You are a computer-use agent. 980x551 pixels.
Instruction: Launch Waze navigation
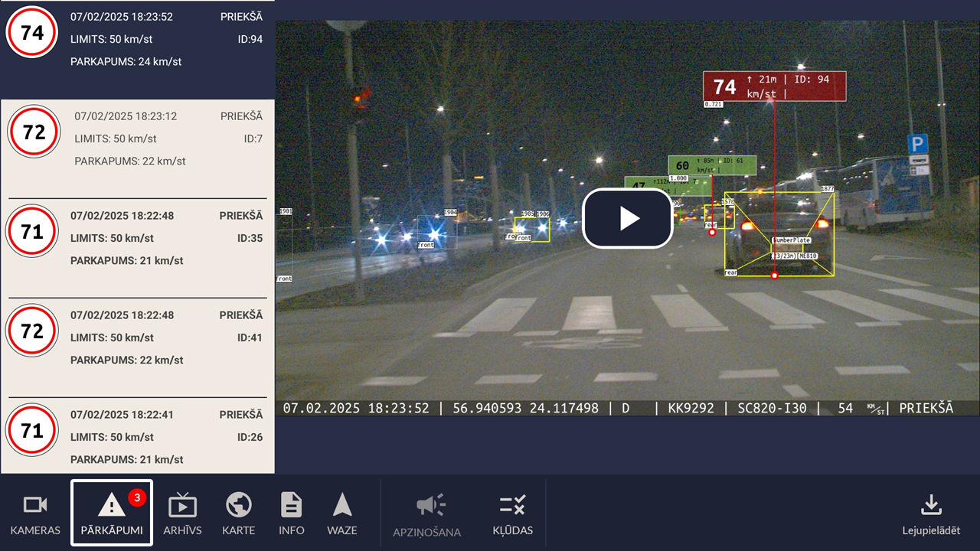pos(342,514)
